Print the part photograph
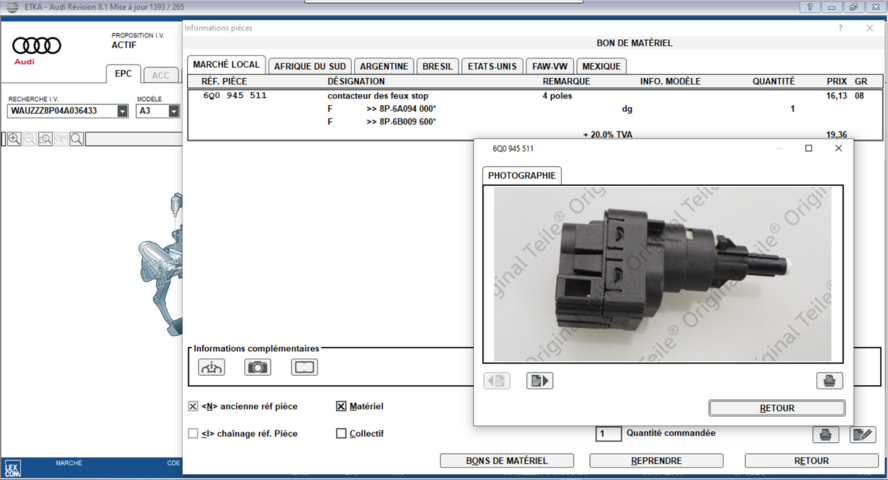The width and height of the screenshot is (888, 480). 829,380
